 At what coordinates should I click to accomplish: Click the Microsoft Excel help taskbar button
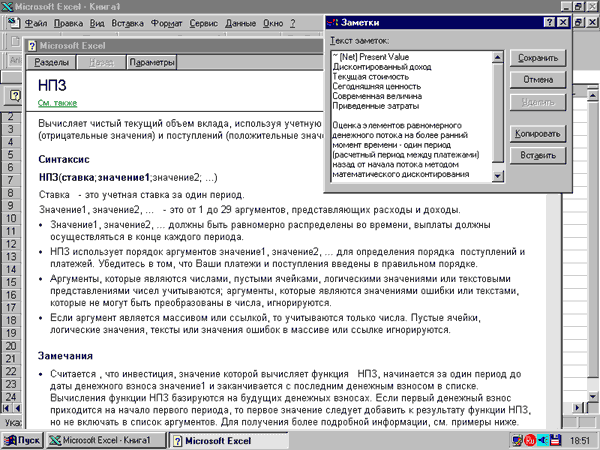[x=228, y=440]
